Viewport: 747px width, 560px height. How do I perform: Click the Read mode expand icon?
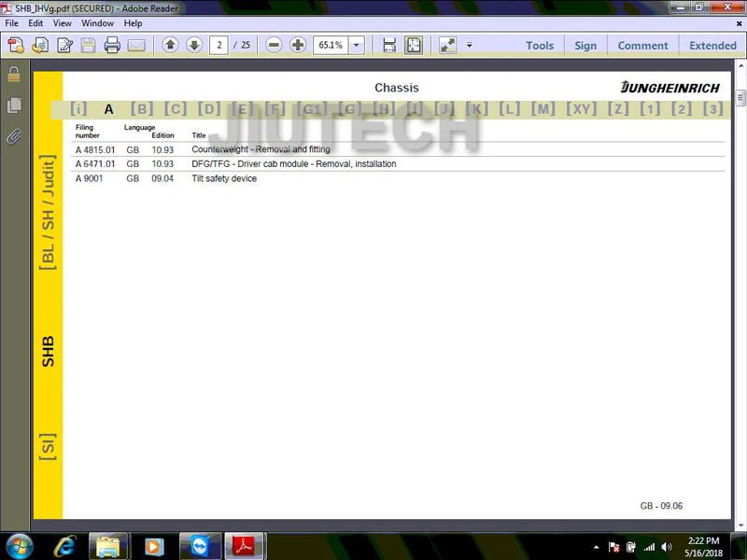pyautogui.click(x=447, y=45)
